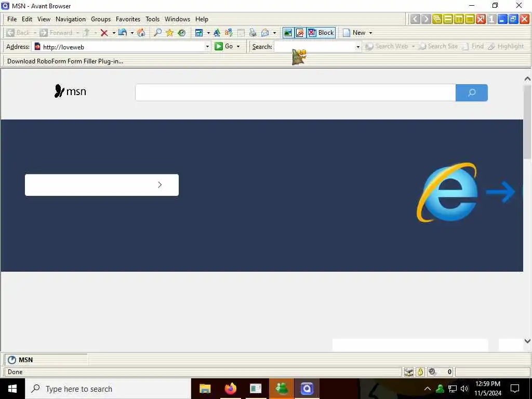Open the Stop button dropdown arrow
The width and height of the screenshot is (532, 399).
click(x=114, y=33)
